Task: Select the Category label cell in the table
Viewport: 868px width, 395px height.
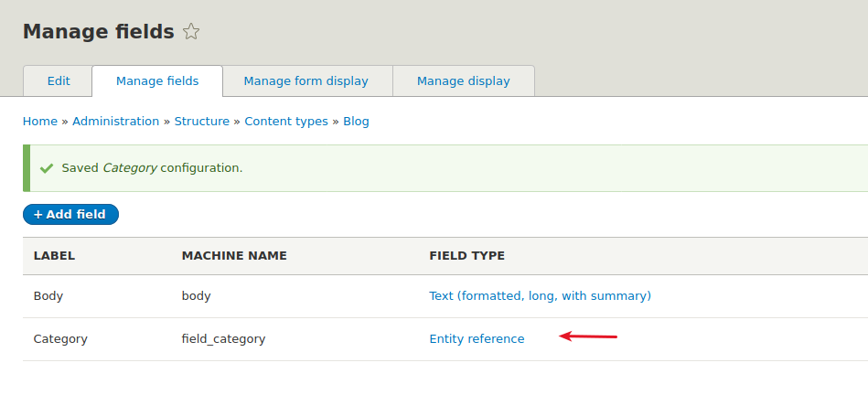Action: pos(60,339)
